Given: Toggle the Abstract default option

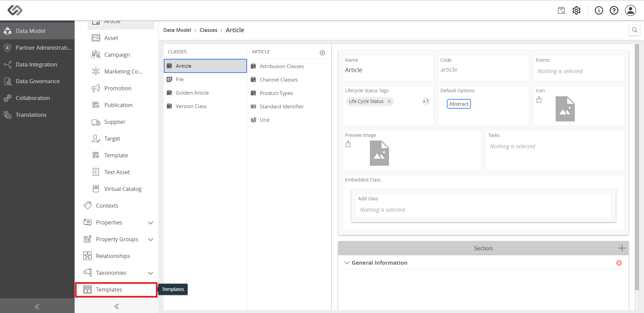Looking at the screenshot, I should (459, 104).
